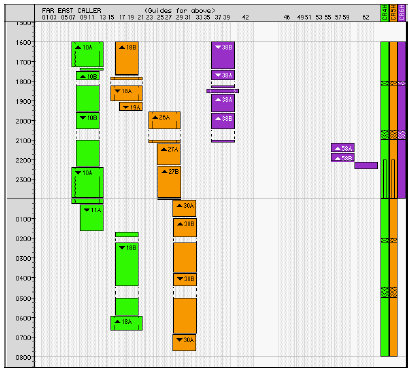Select the purple up-arrow 38A block
The height and width of the screenshot is (371, 412).
click(x=223, y=103)
